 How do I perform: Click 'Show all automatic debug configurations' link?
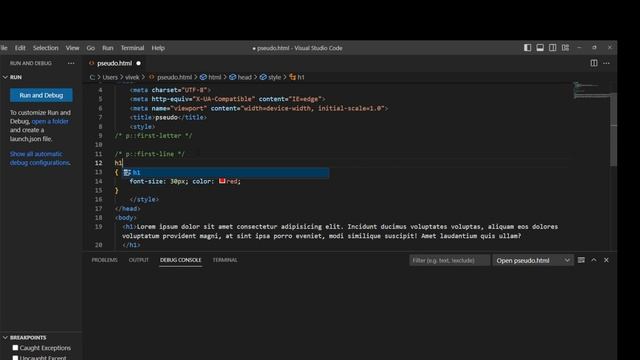point(40,158)
